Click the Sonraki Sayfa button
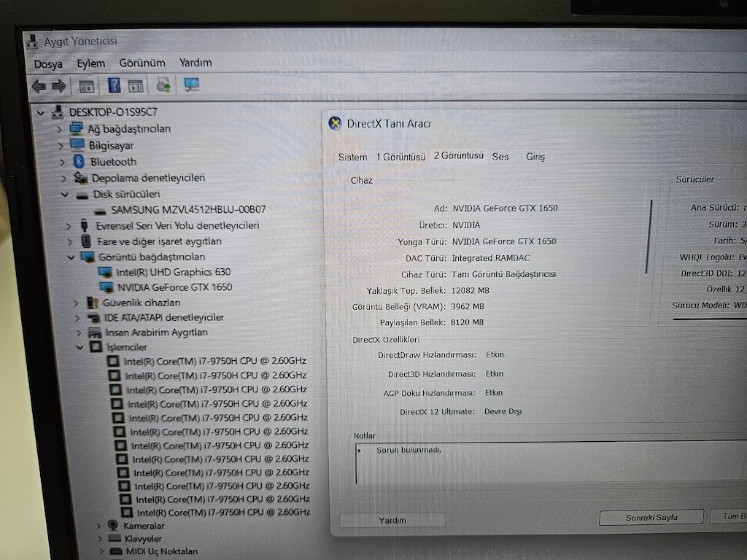This screenshot has height=560, width=747. [x=651, y=517]
